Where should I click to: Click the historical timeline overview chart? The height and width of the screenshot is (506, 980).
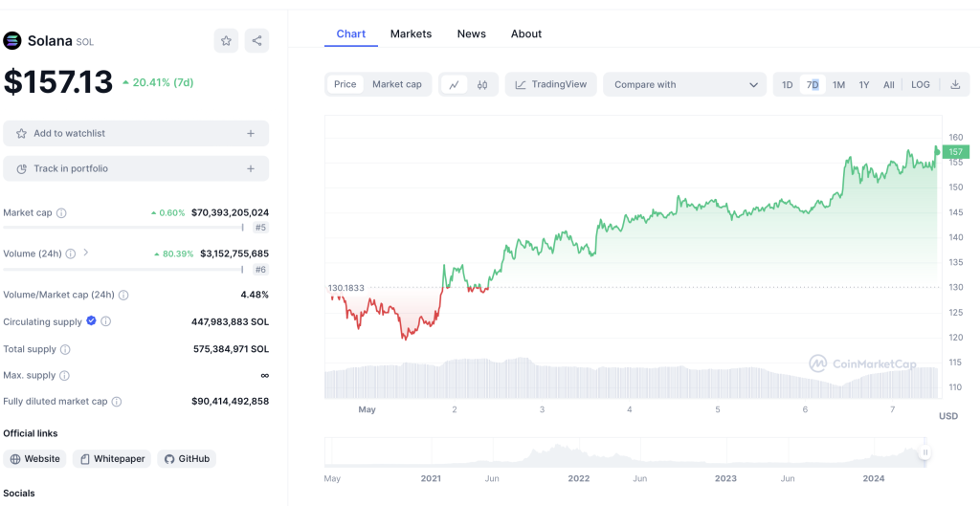click(x=625, y=452)
